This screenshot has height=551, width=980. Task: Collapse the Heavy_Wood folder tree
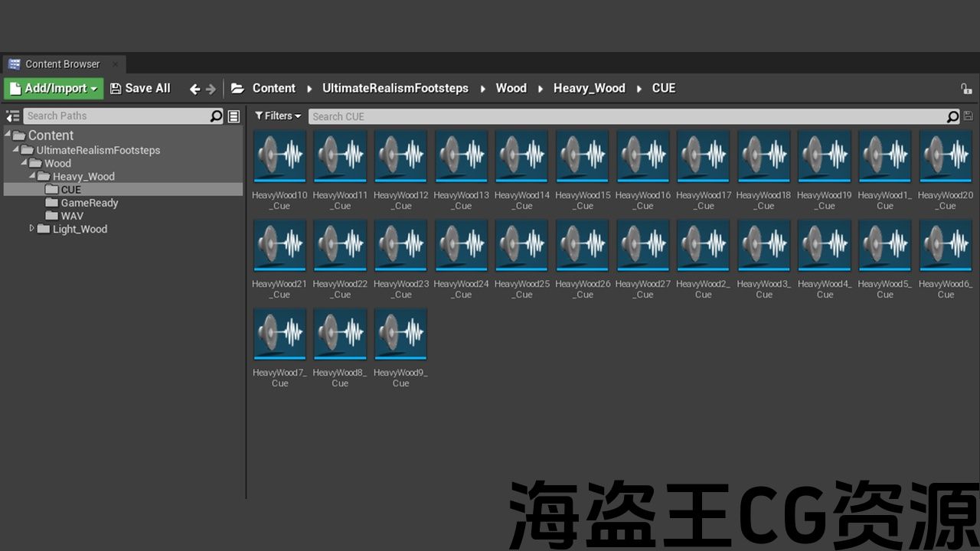[32, 176]
